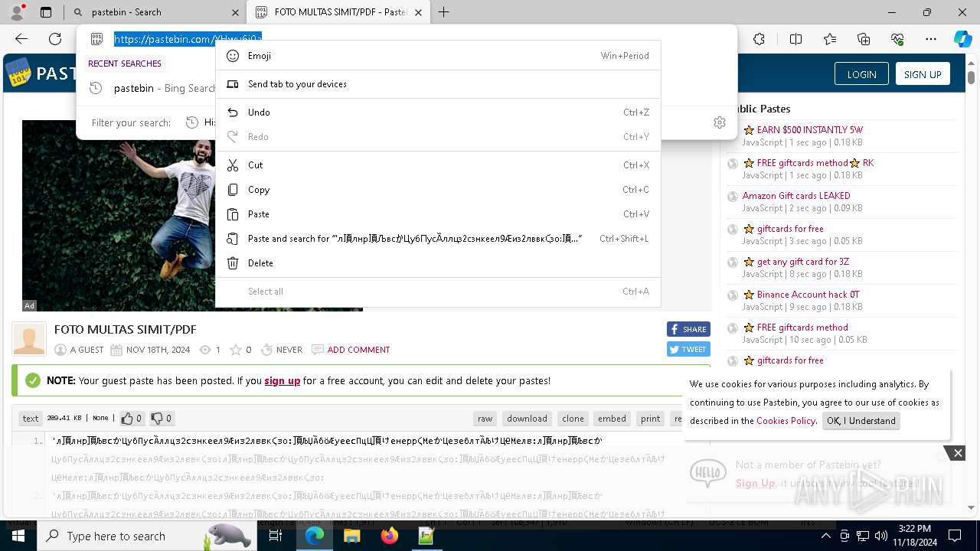Select Paste in the context menu
980x551 pixels.
(438, 214)
